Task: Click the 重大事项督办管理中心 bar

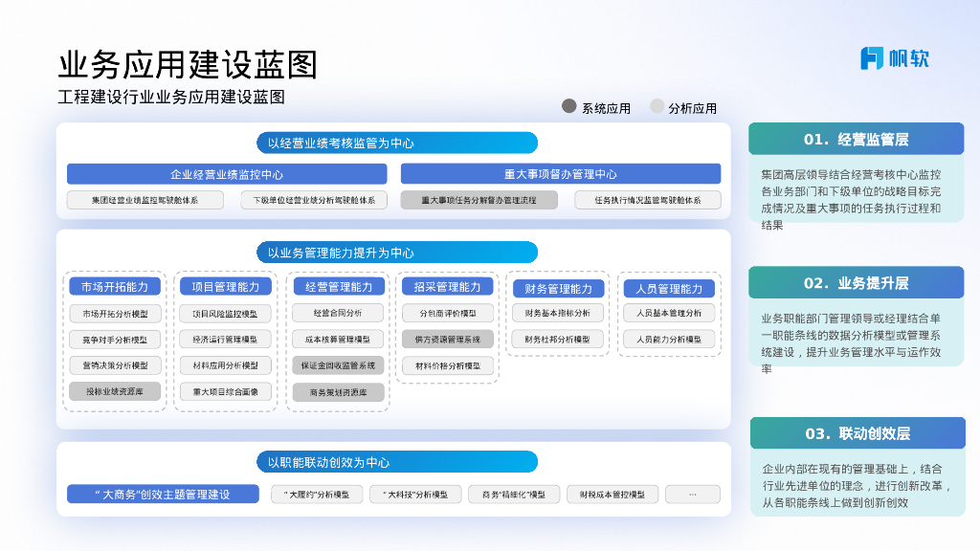Action: click(560, 174)
